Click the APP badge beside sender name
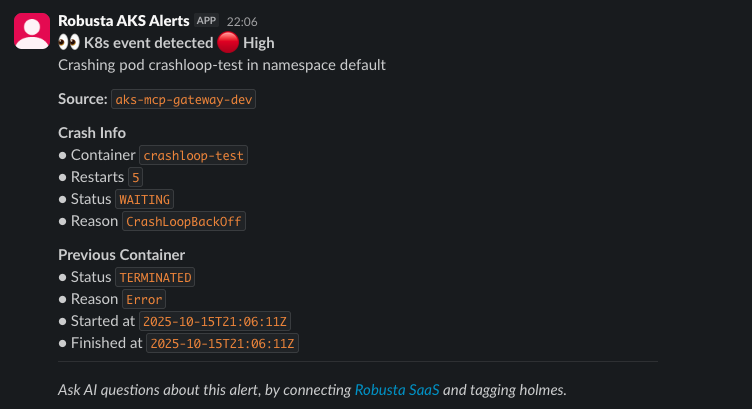The image size is (752, 409). (x=207, y=20)
